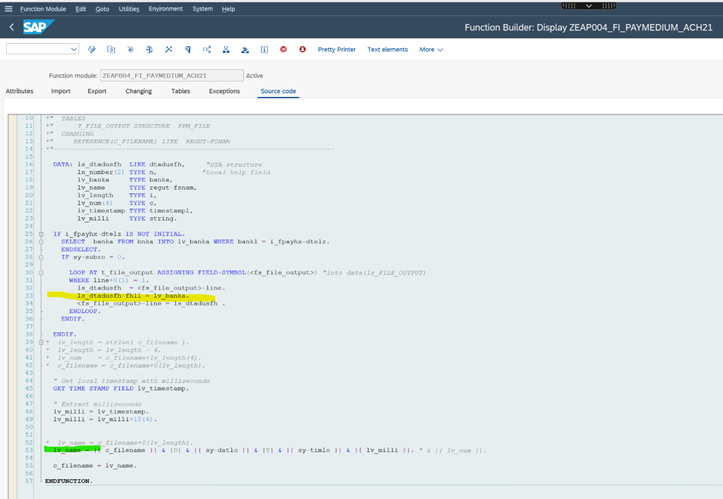Collapse the LOOP block at line 30
Image resolution: width=723 pixels, height=499 pixels.
[x=41, y=273]
